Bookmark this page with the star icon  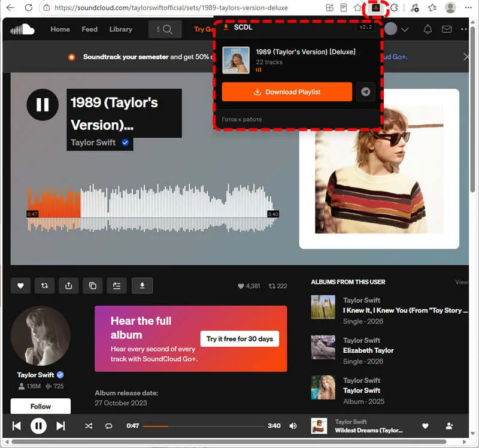(357, 8)
